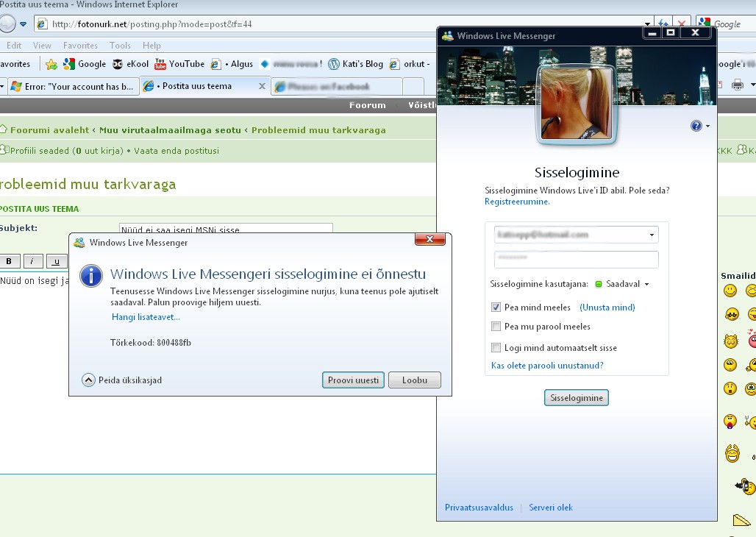Open the View menu

[42, 46]
